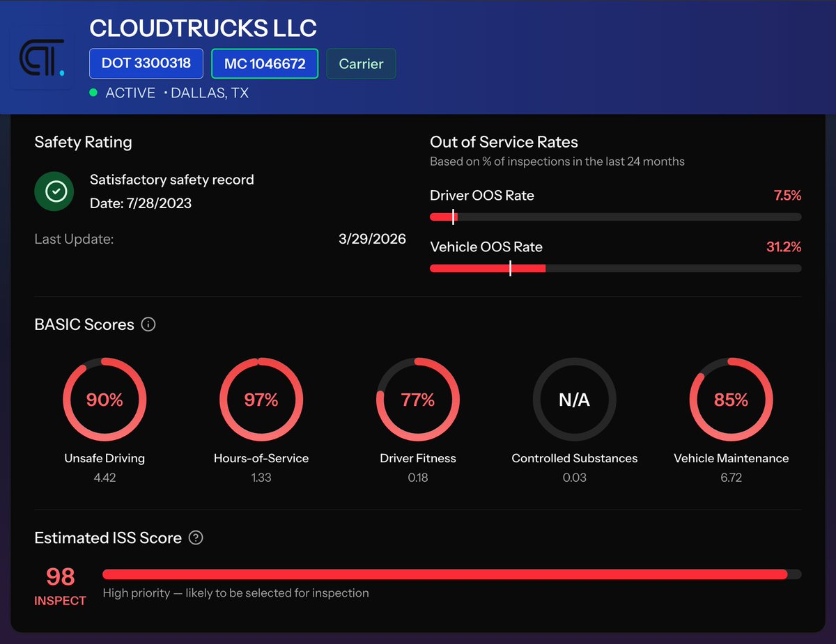Click the green ACTIVE status dot
The image size is (836, 644).
[x=93, y=93]
